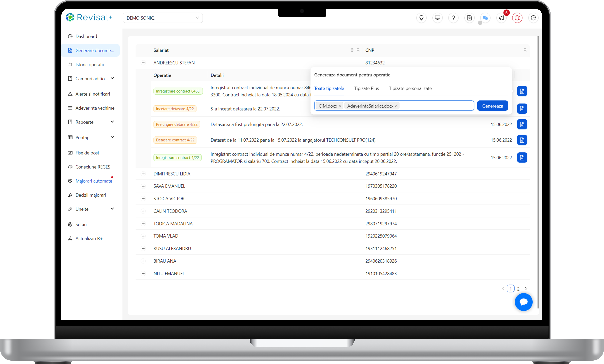Open Dashboard in the sidebar
Viewport: 604px width, 364px height.
pyautogui.click(x=91, y=36)
